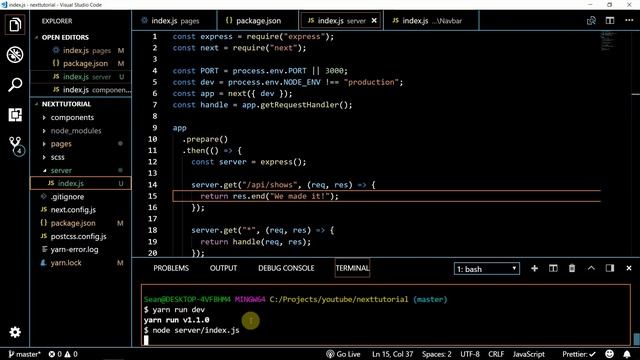Screen dimensions: 640x360
Task: Close the index.js server tab
Action: [x=374, y=20]
